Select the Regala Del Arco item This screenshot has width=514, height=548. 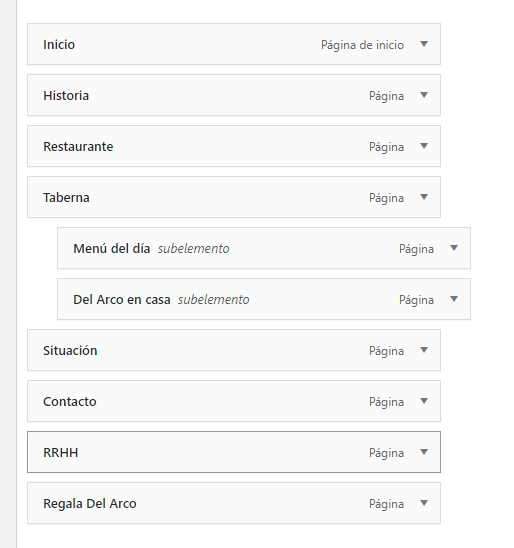[x=234, y=503]
